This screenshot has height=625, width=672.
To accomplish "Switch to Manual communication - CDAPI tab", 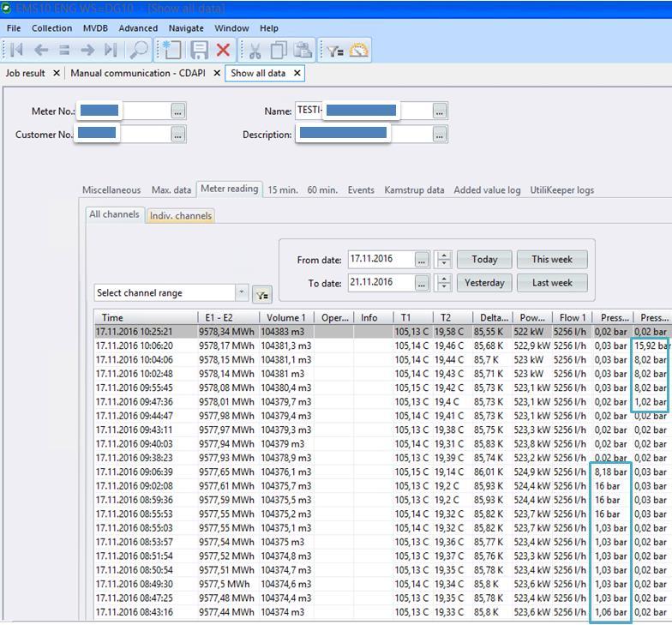I will tap(138, 74).
